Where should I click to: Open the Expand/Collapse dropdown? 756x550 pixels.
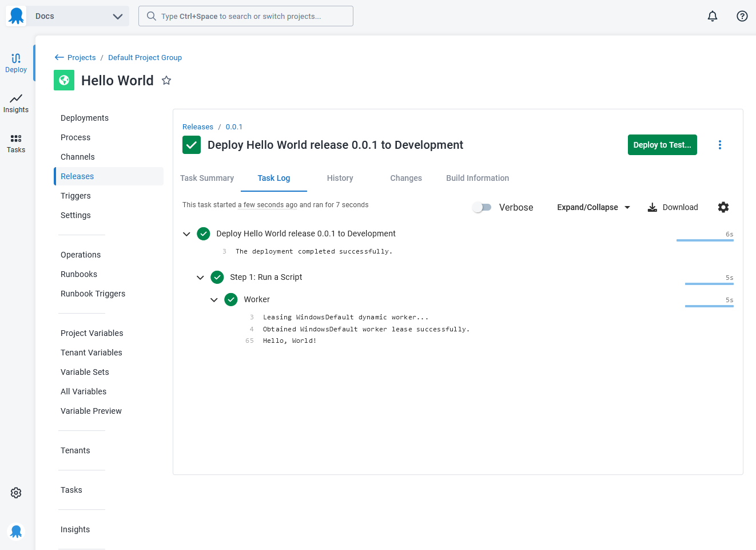pos(593,207)
